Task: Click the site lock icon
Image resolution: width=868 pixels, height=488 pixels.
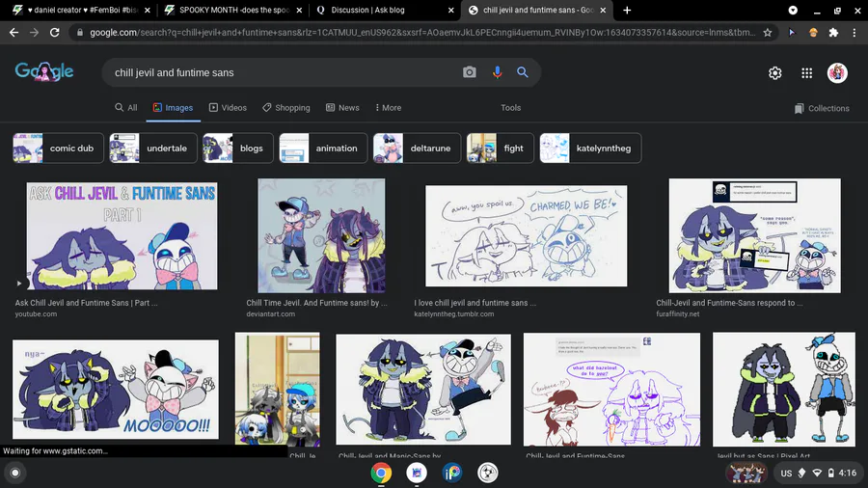Action: (x=80, y=33)
